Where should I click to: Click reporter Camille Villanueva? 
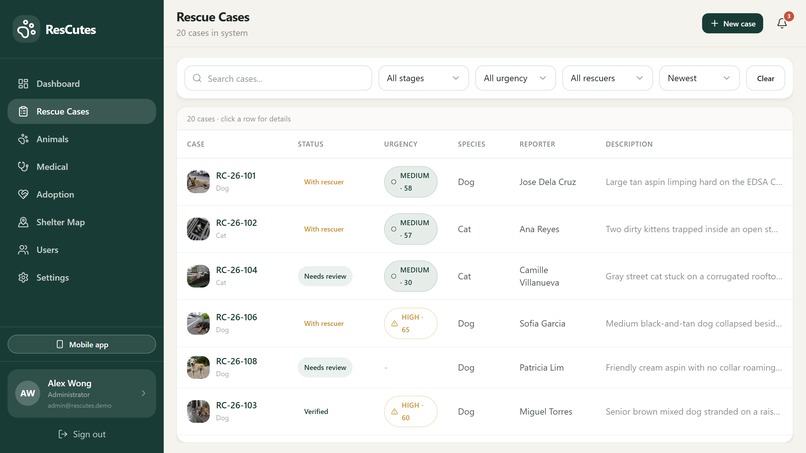[539, 276]
